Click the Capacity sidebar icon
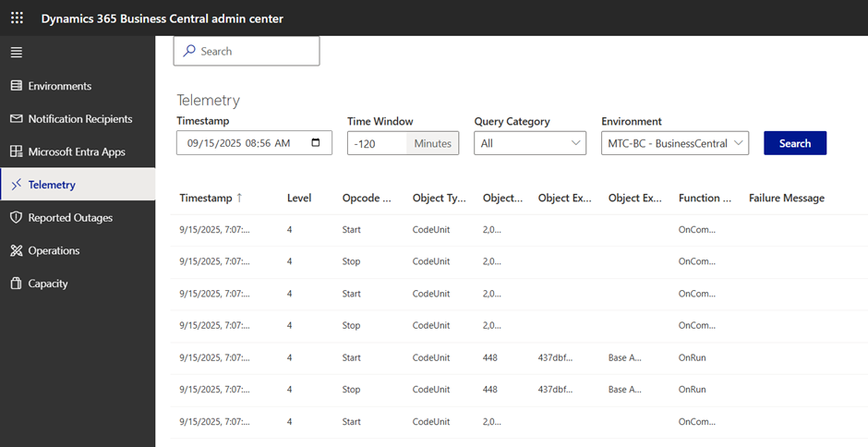Image resolution: width=868 pixels, height=447 pixels. [x=16, y=284]
